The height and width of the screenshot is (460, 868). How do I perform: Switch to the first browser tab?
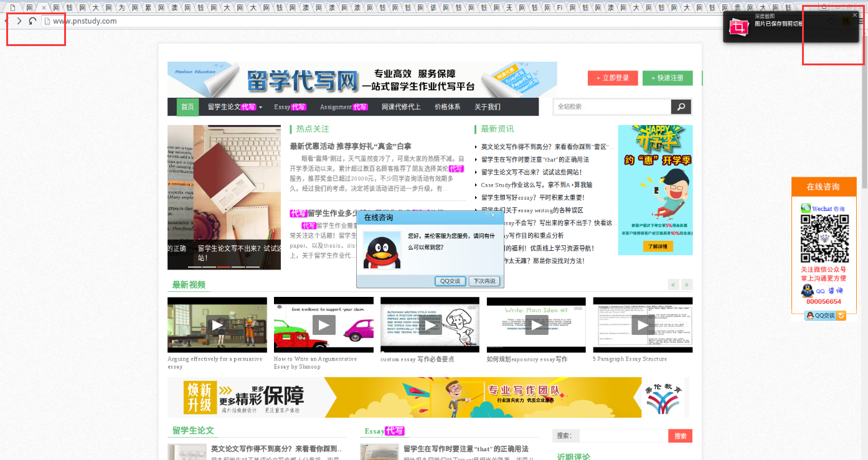click(x=12, y=8)
